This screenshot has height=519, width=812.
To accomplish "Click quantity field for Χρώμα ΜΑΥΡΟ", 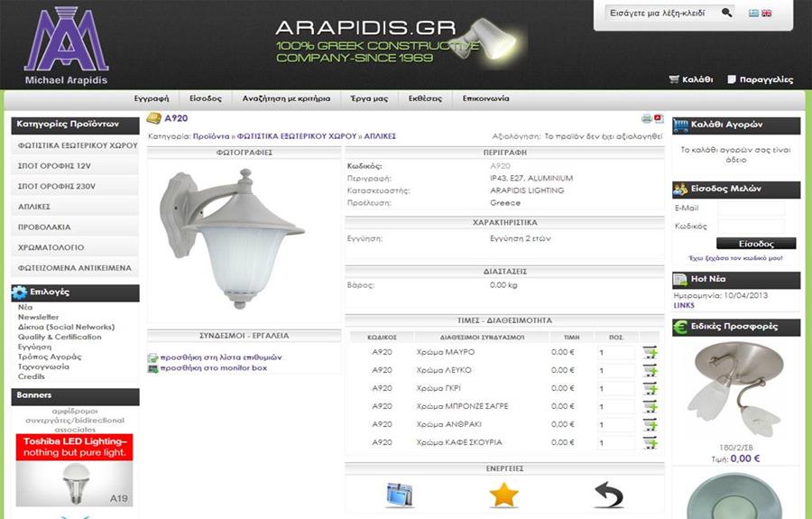I will click(x=615, y=353).
